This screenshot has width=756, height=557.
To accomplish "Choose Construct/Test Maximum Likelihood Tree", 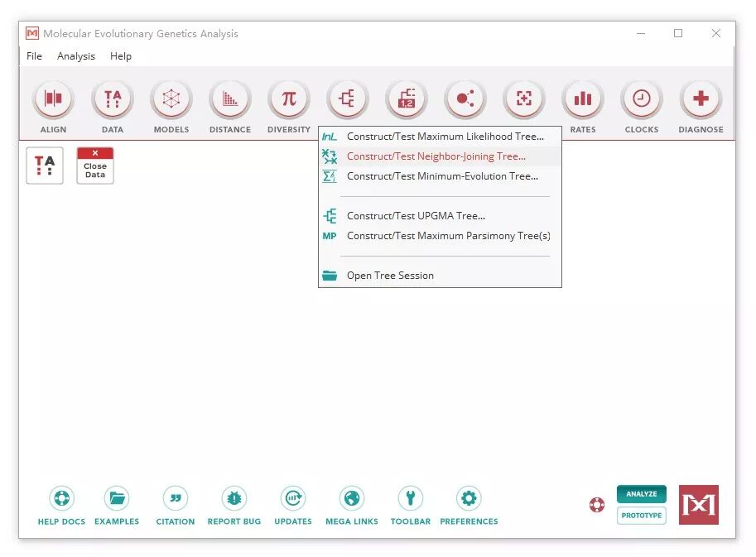I will pyautogui.click(x=440, y=137).
